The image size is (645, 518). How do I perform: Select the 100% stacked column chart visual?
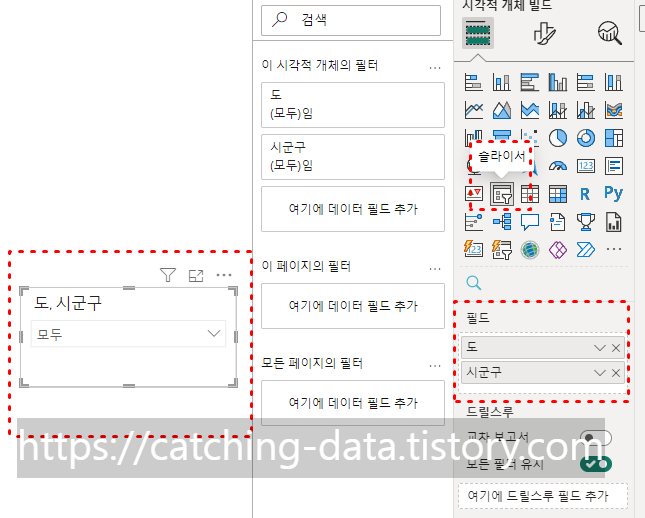click(x=613, y=82)
